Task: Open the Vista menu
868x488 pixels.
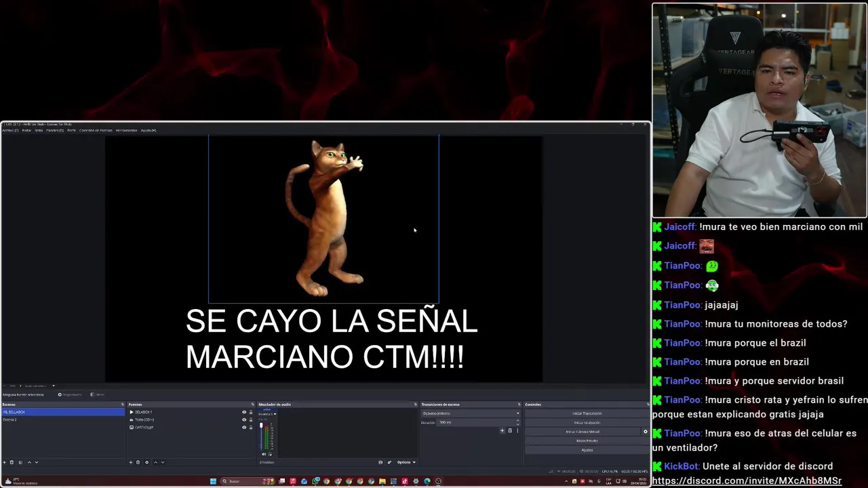Action: point(39,130)
